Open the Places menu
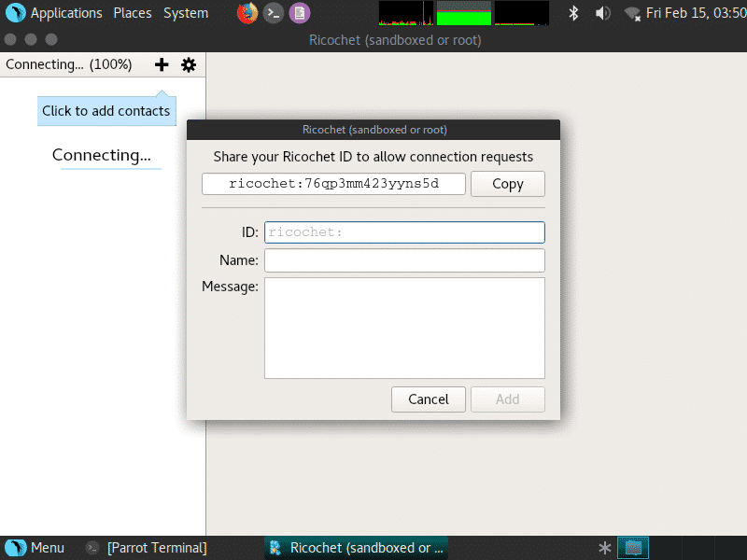The image size is (747, 560). click(x=133, y=13)
